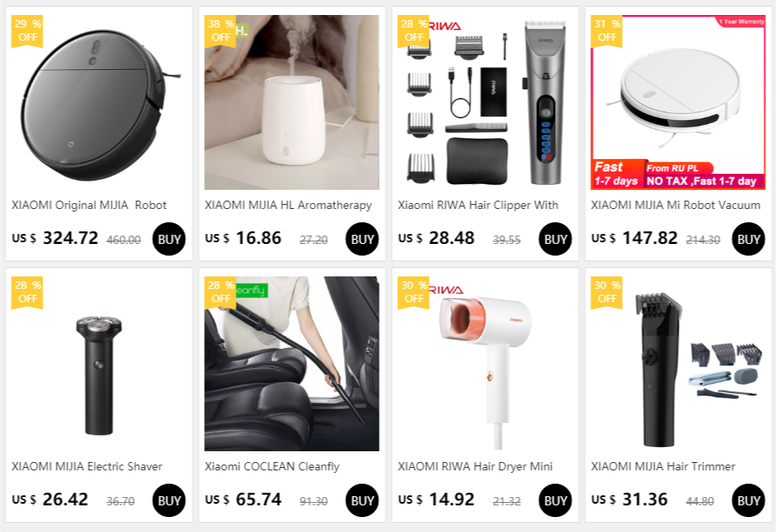
Task: Open the white aromatherapy humidifier image
Action: [291, 102]
